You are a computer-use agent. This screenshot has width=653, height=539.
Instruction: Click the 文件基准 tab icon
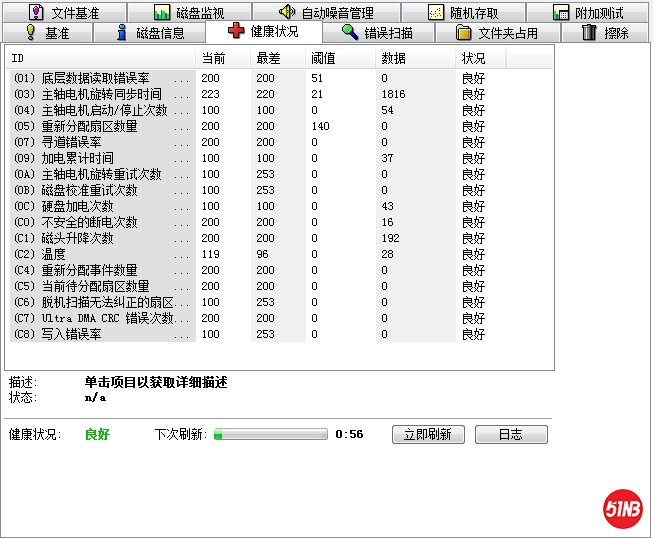tap(37, 13)
